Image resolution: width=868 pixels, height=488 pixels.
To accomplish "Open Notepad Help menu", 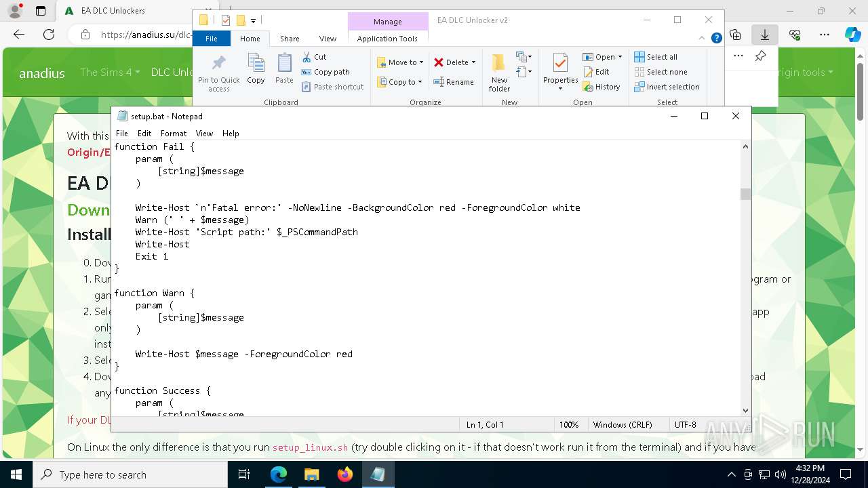I will pyautogui.click(x=231, y=134).
